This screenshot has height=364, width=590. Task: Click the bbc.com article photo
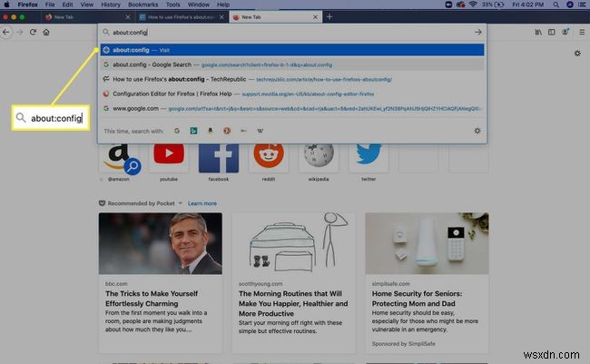161,243
